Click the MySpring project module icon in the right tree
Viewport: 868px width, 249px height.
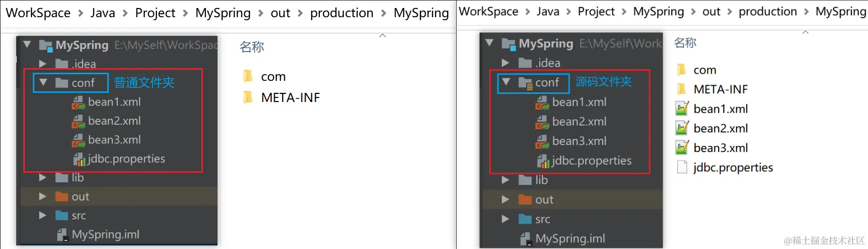coord(508,44)
